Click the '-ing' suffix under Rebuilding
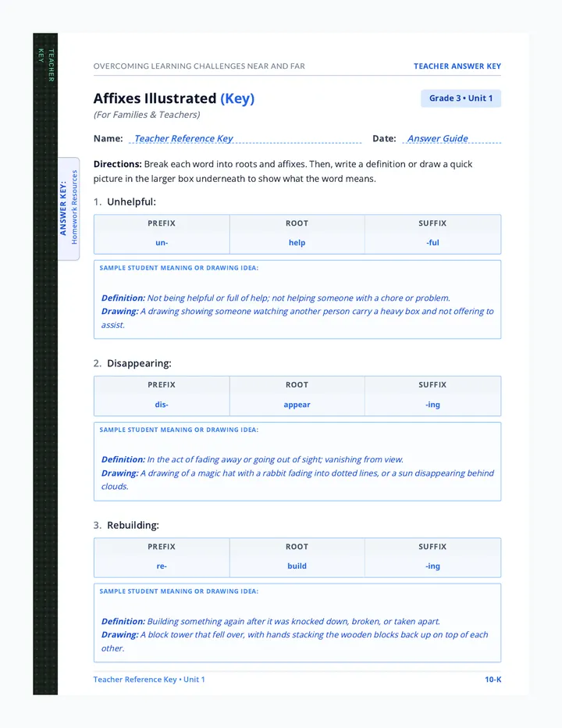Screen dimensions: 562x728 432,566
